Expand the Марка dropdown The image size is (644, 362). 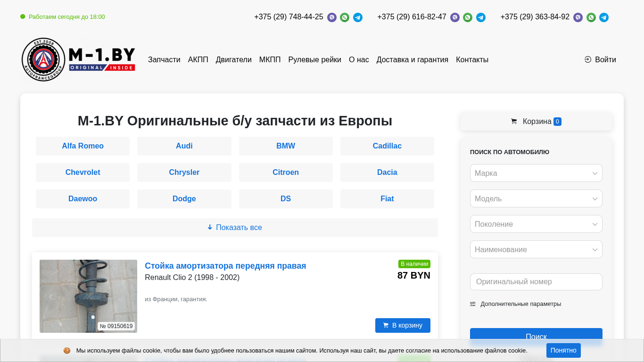coord(536,173)
